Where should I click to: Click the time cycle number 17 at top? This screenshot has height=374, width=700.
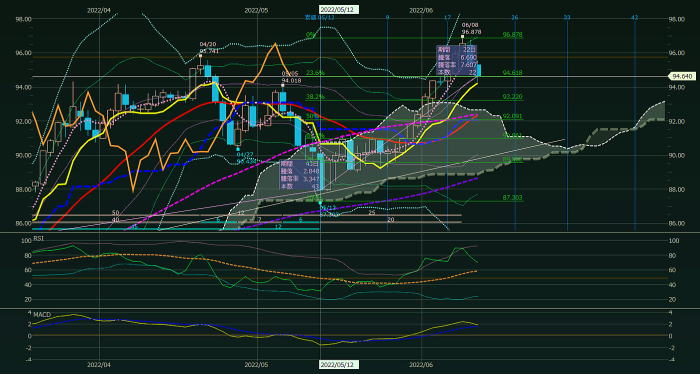click(x=447, y=17)
